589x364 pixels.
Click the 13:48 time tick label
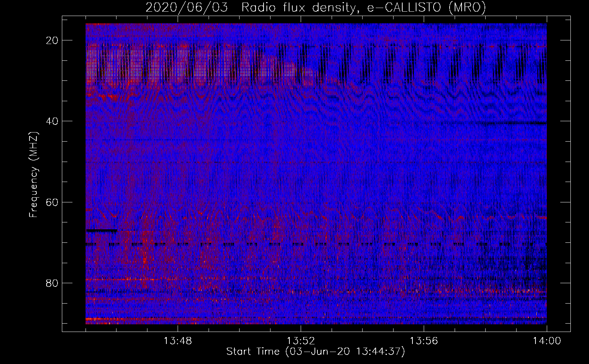178,341
